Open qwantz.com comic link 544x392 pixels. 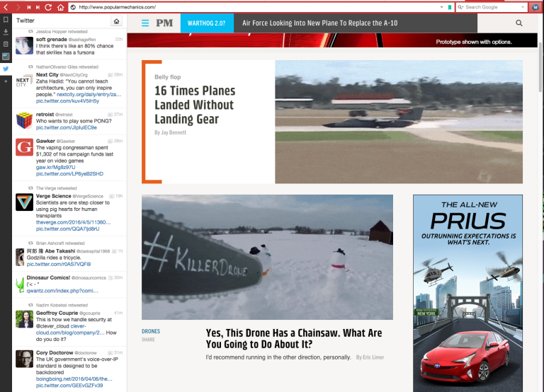62,291
